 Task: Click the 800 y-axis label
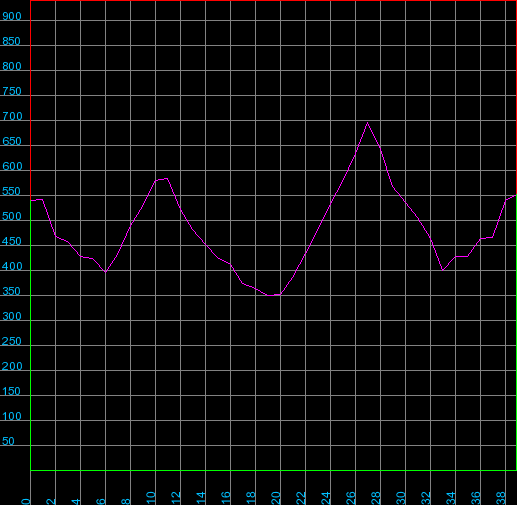[x=12, y=66]
